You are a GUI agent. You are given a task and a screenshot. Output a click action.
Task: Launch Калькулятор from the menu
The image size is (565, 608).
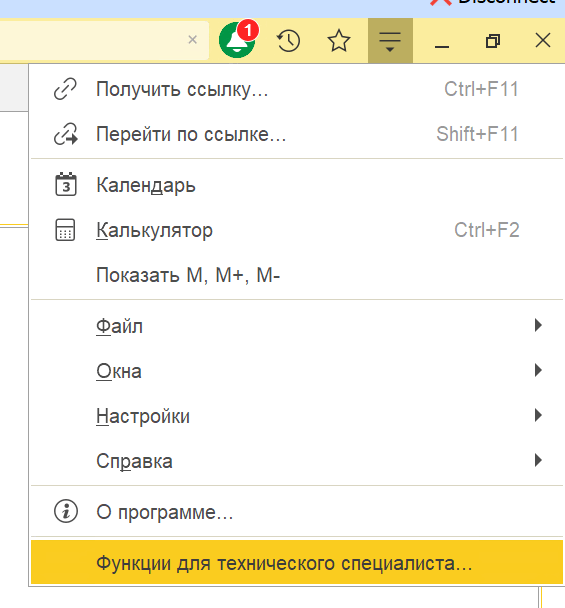pyautogui.click(x=297, y=230)
